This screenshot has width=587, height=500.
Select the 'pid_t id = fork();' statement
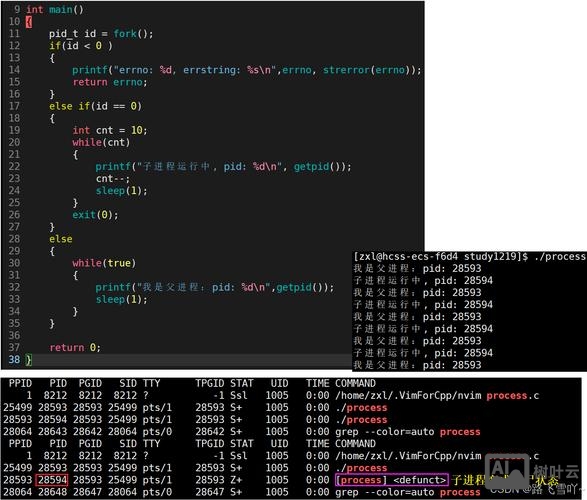pyautogui.click(x=101, y=34)
